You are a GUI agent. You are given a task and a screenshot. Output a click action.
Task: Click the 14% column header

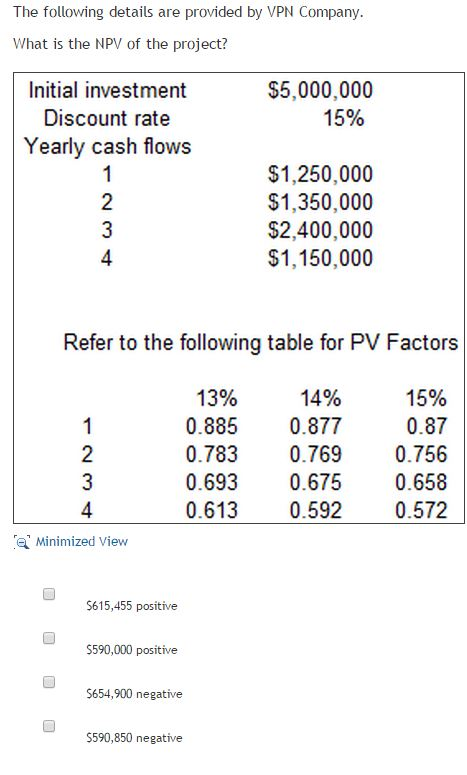[x=321, y=398]
